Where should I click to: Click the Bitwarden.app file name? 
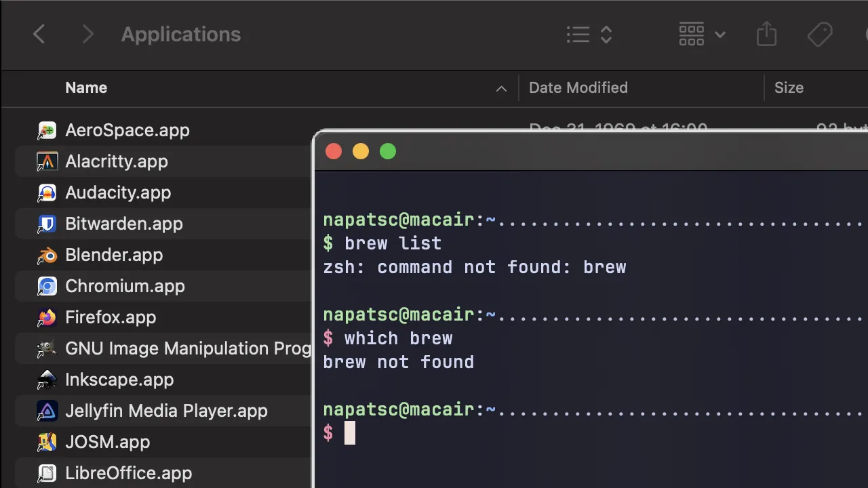tap(124, 224)
